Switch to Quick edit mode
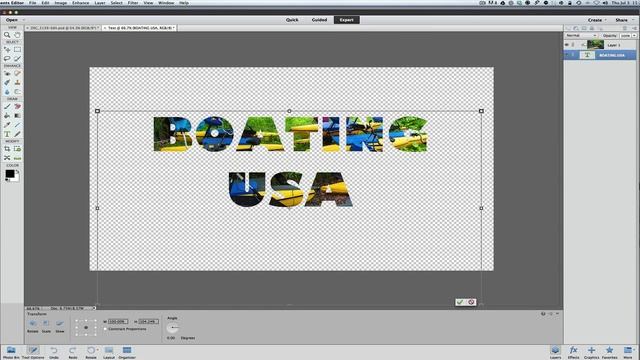This screenshot has height=360, width=640. pyautogui.click(x=292, y=20)
